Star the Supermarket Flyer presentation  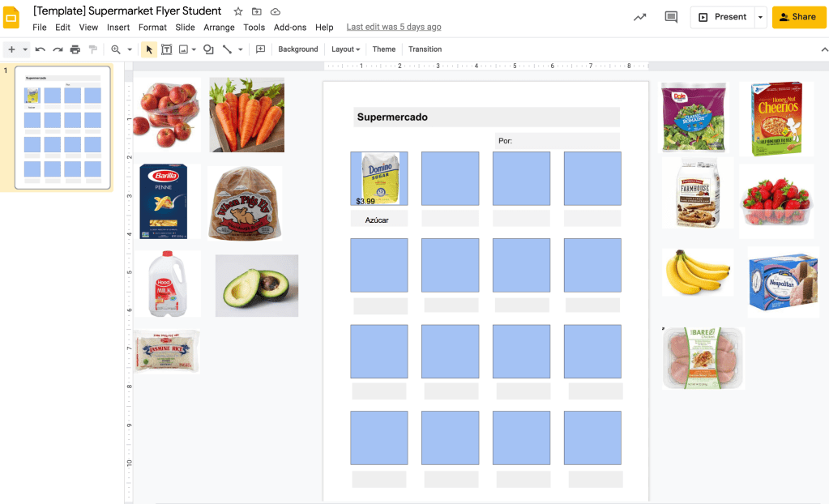238,11
